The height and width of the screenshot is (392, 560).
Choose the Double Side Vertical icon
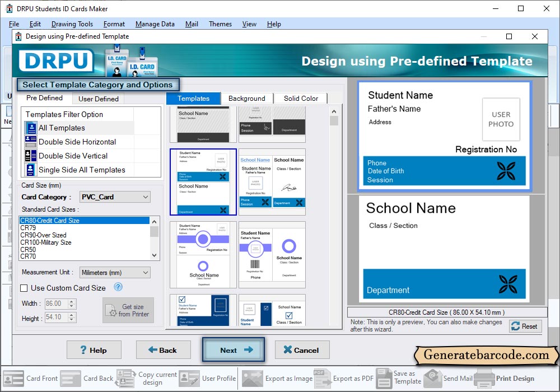click(31, 156)
